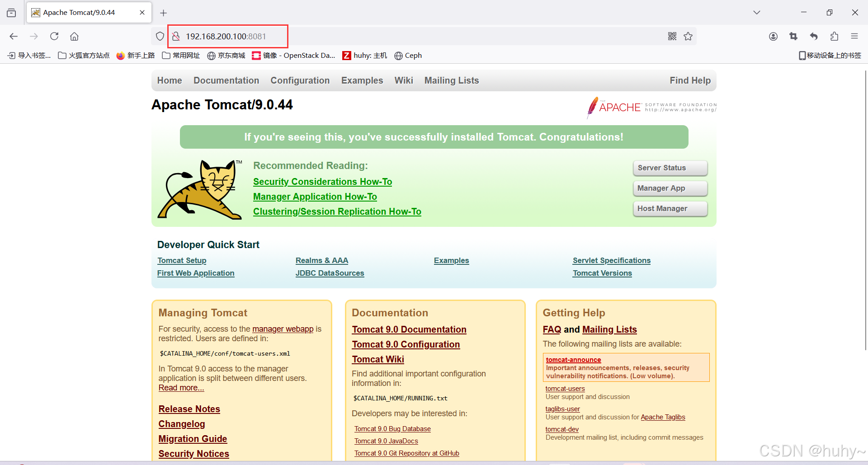Open Wiki in the navigation bar
Image resolution: width=868 pixels, height=465 pixels.
(404, 80)
